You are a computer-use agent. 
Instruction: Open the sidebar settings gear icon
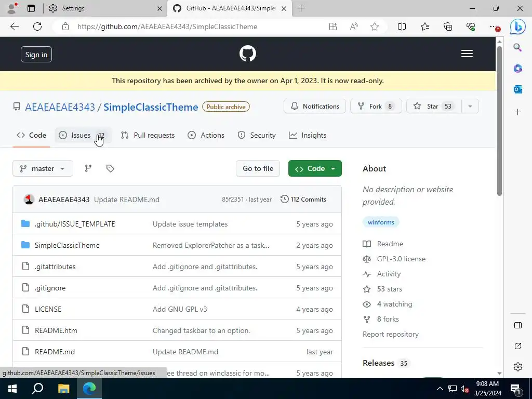click(518, 367)
